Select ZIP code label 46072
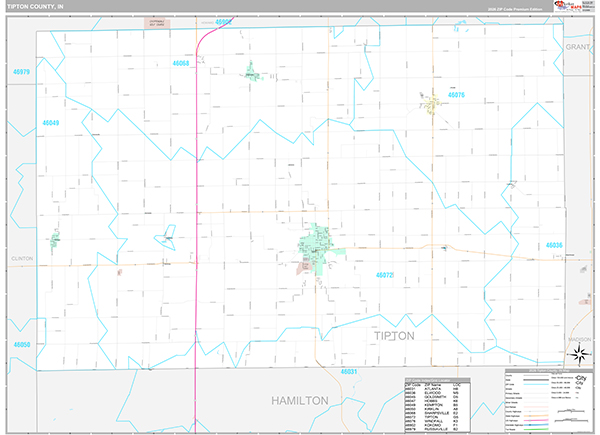Image resolution: width=600 pixels, height=435 pixels. click(385, 275)
